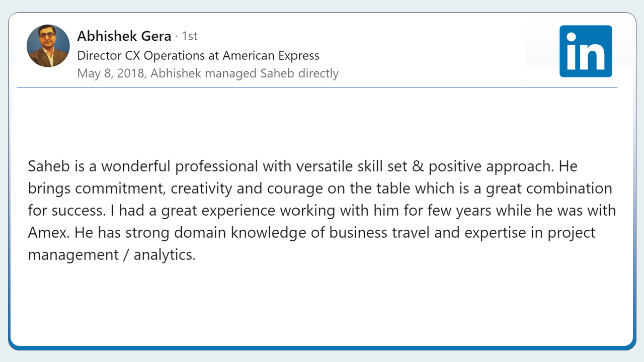This screenshot has height=362, width=644.
Task: Click the May 8, 2018 date
Action: (x=111, y=73)
